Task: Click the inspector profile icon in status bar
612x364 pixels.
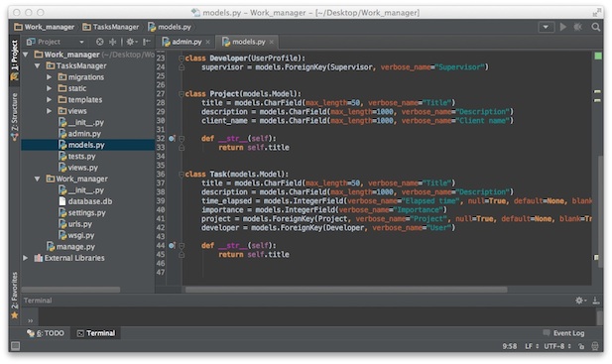Action: pyautogui.click(x=595, y=346)
